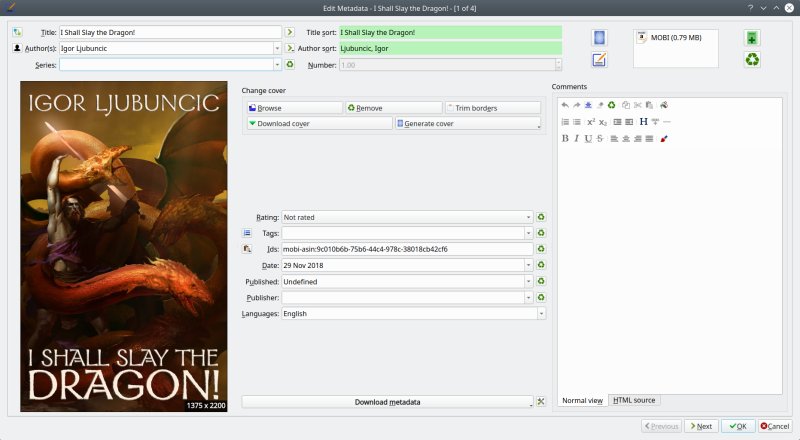Open the tag editor icon beside Tags

click(247, 233)
